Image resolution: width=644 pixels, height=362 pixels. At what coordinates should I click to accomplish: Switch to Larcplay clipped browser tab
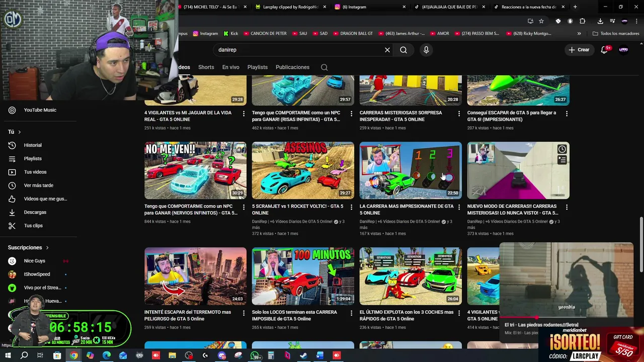point(290,7)
